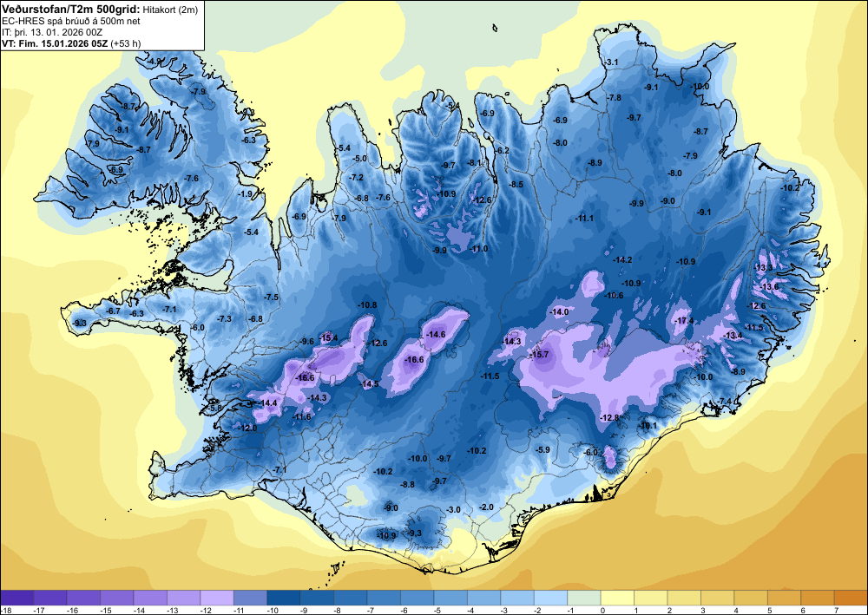This screenshot has width=868, height=615.
Task: Click legend swatch between -12 and -11
Action: coord(217,598)
